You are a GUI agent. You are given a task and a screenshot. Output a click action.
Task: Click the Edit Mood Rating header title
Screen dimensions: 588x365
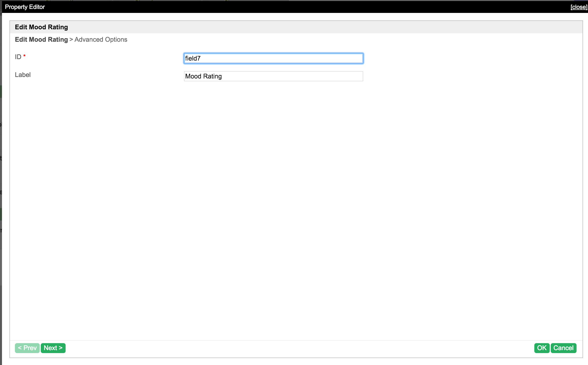[41, 27]
